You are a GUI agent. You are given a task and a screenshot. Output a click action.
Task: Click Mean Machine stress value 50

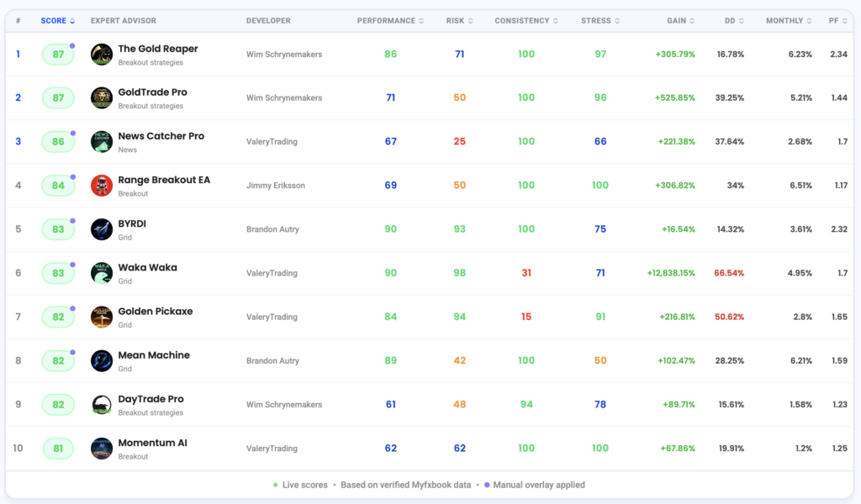(600, 361)
